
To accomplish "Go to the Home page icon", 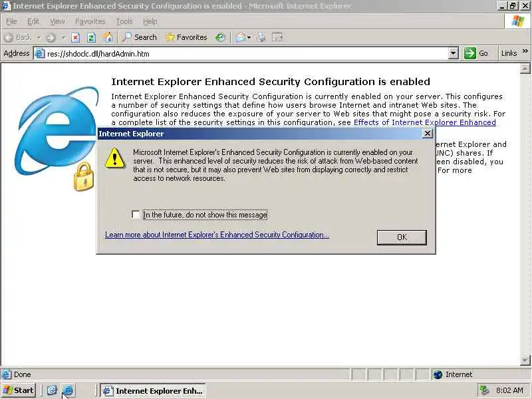I will tap(108, 37).
